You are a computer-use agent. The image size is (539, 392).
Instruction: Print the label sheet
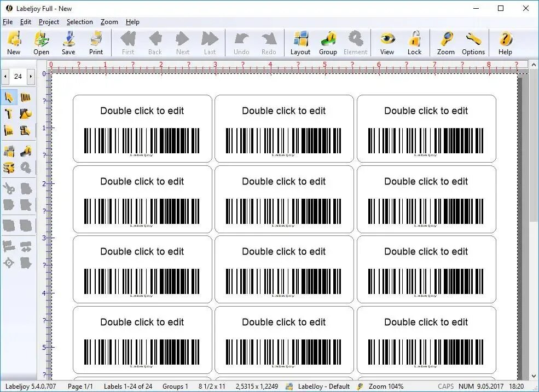pos(96,43)
